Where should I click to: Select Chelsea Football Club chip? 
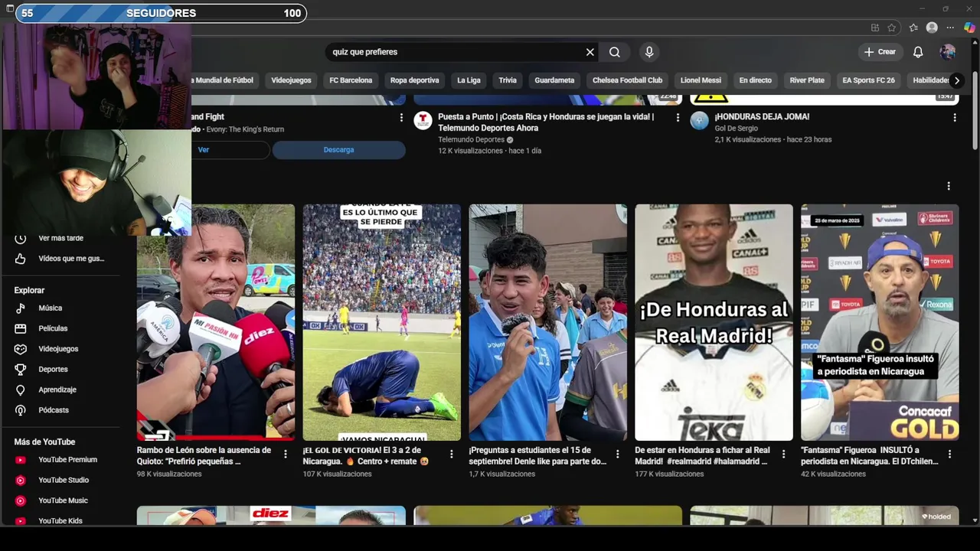627,80
